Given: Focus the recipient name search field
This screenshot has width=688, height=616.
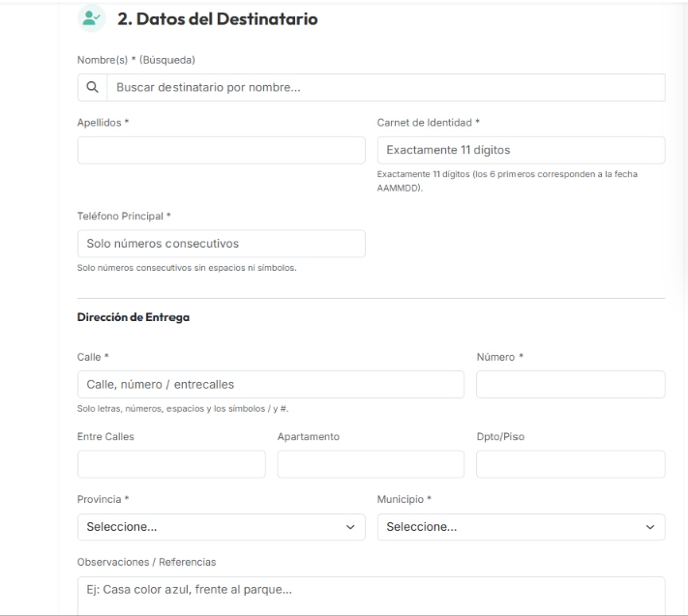Looking at the screenshot, I should click(386, 87).
